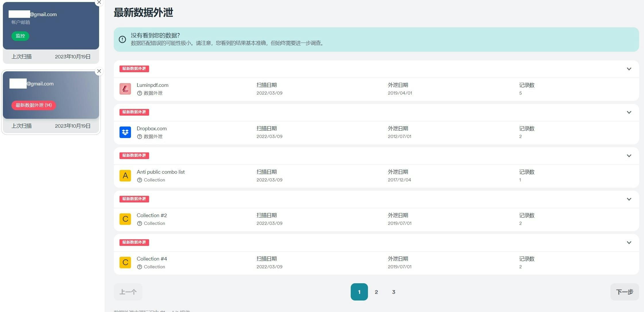Click the 下一步 next page button
644x312 pixels.
(x=624, y=292)
